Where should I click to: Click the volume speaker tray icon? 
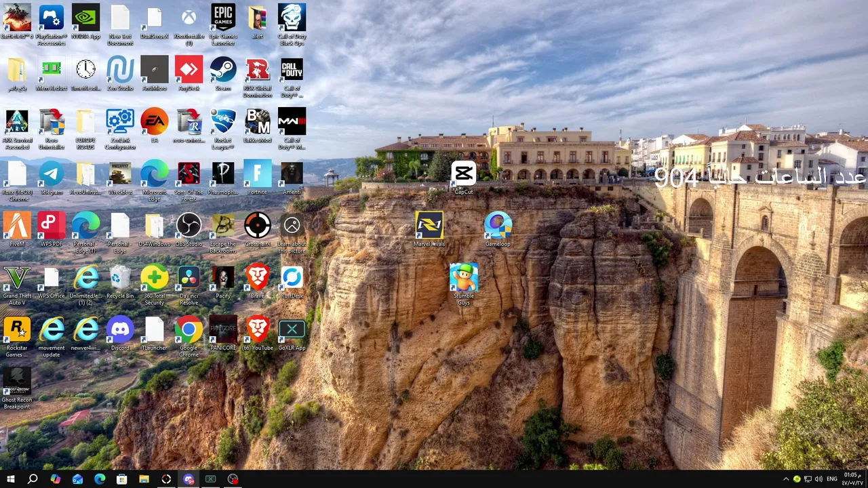818,479
